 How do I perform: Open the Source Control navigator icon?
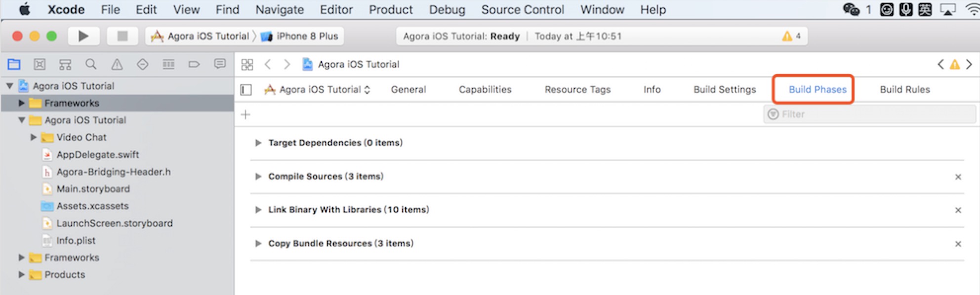[40, 64]
